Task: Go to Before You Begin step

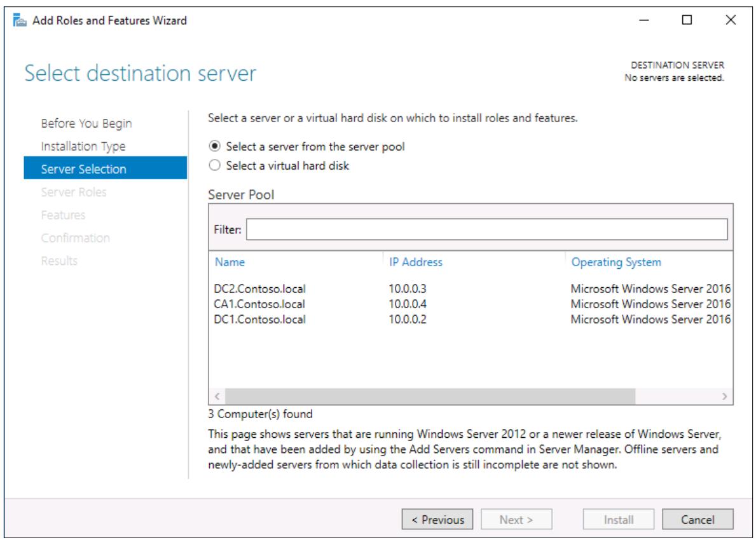Action: (x=86, y=123)
